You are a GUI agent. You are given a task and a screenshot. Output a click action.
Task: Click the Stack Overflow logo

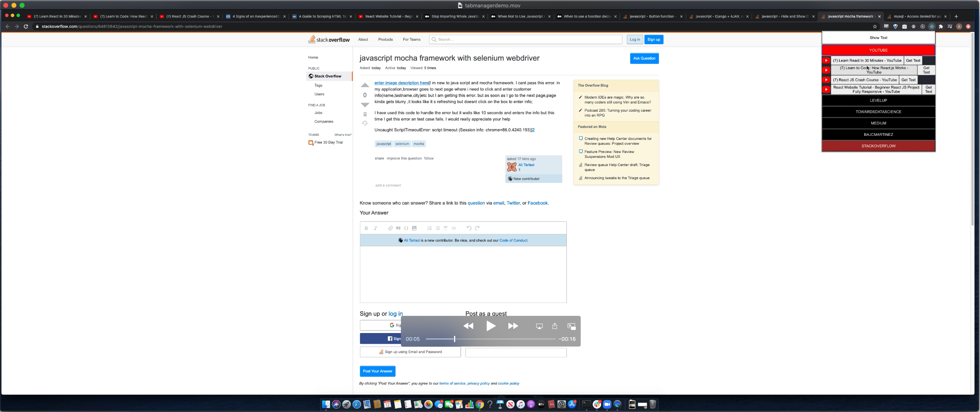click(x=329, y=39)
